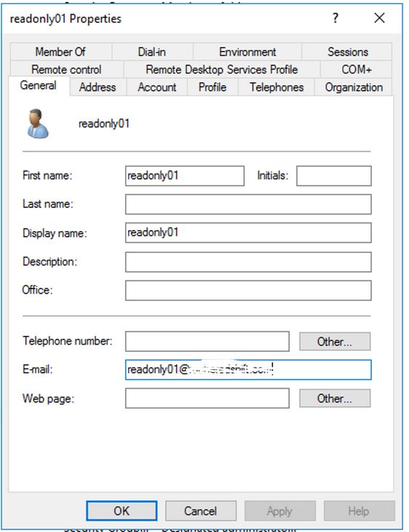
Task: Focus the Description text box
Action: [248, 262]
